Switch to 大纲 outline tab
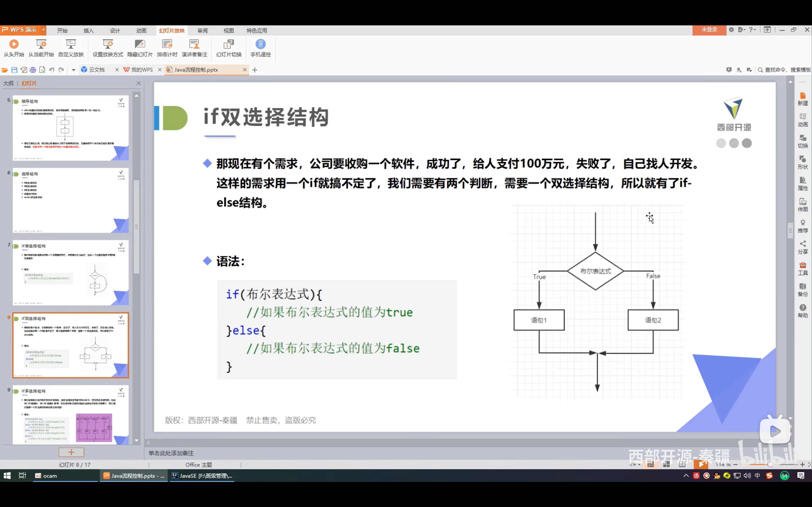The image size is (812, 507). [x=8, y=83]
